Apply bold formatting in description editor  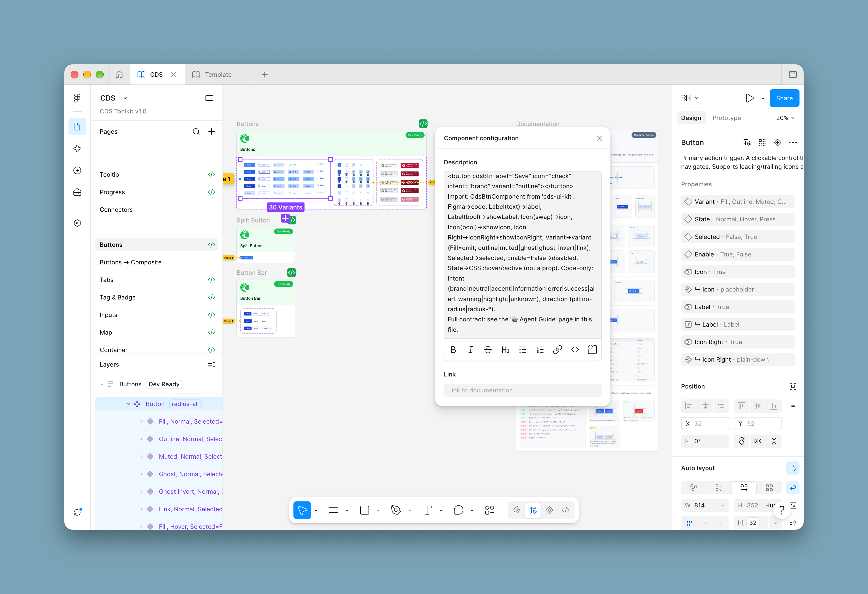click(453, 350)
